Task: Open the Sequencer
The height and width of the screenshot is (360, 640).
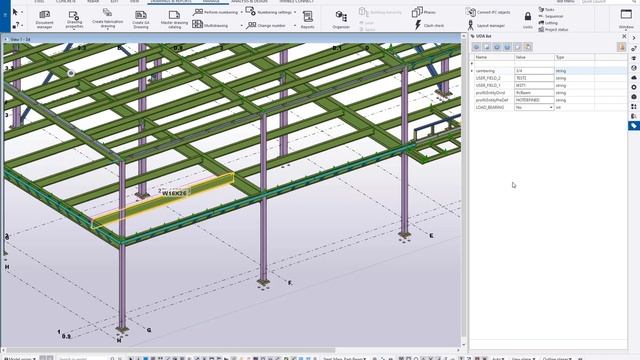Action: [x=551, y=16]
